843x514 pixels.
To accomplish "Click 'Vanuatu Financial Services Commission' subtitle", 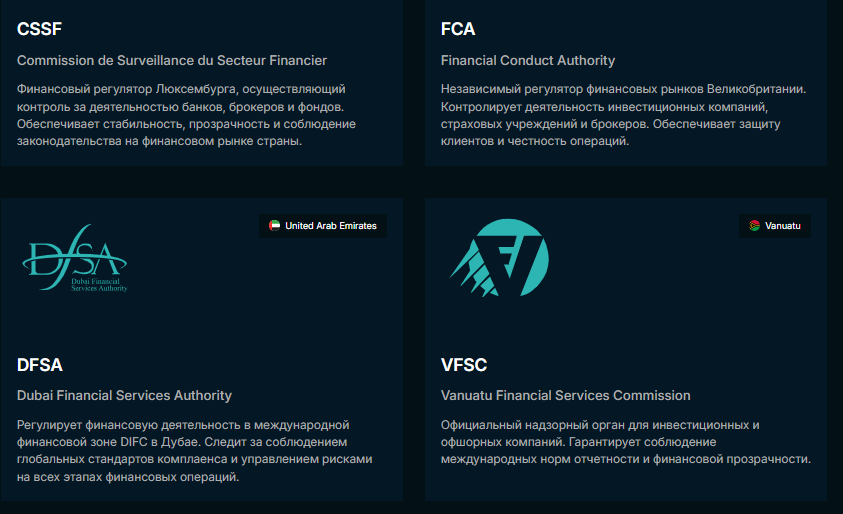I will click(565, 395).
